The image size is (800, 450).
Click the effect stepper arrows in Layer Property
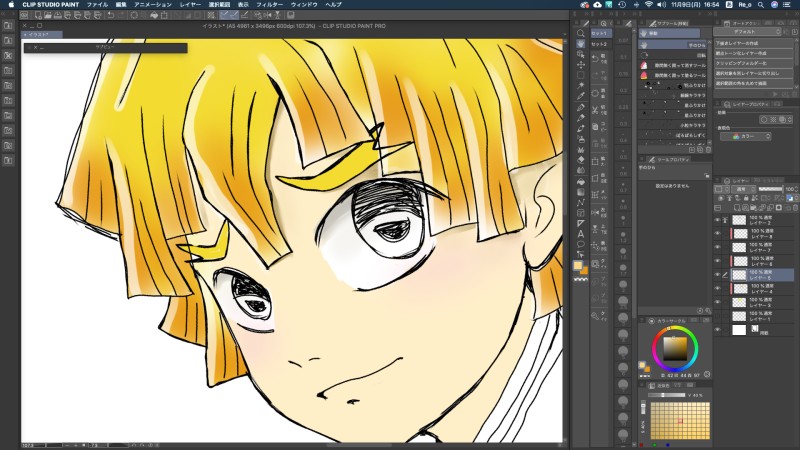[790, 119]
